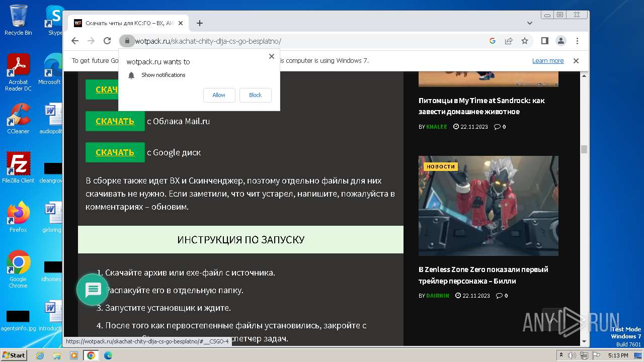Open author KHALEE link
This screenshot has height=362, width=644.
436,127
